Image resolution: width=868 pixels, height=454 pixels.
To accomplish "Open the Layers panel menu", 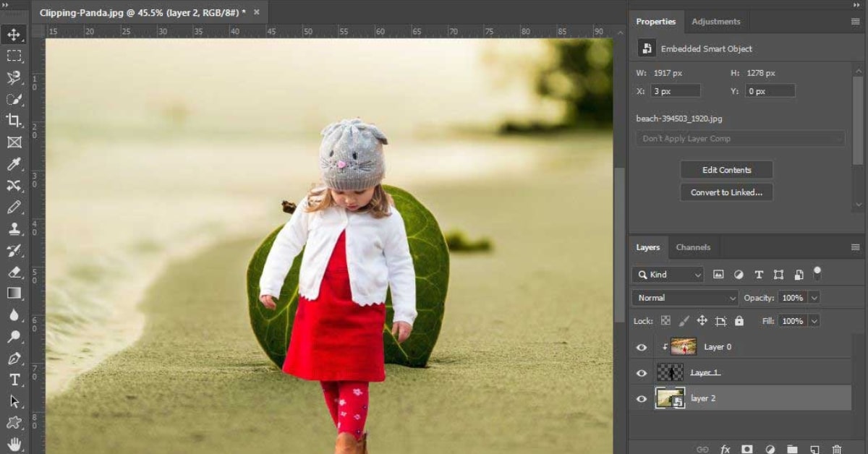I will [856, 247].
